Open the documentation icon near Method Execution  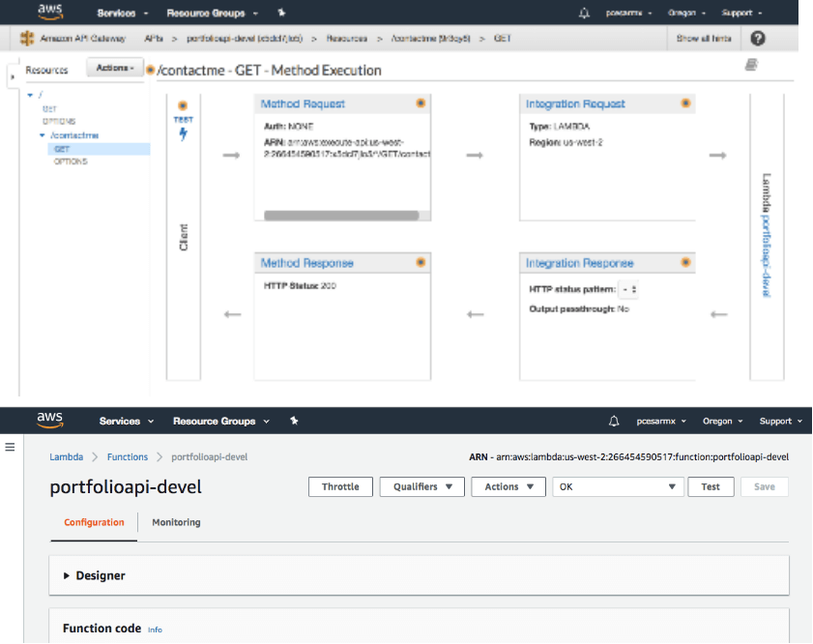(751, 64)
